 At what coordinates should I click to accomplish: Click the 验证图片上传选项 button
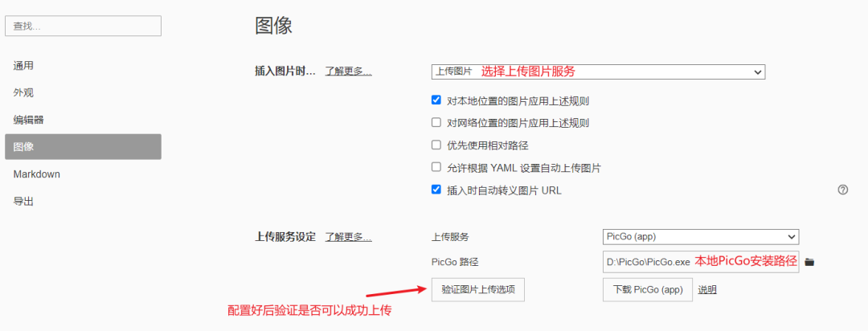tap(477, 289)
